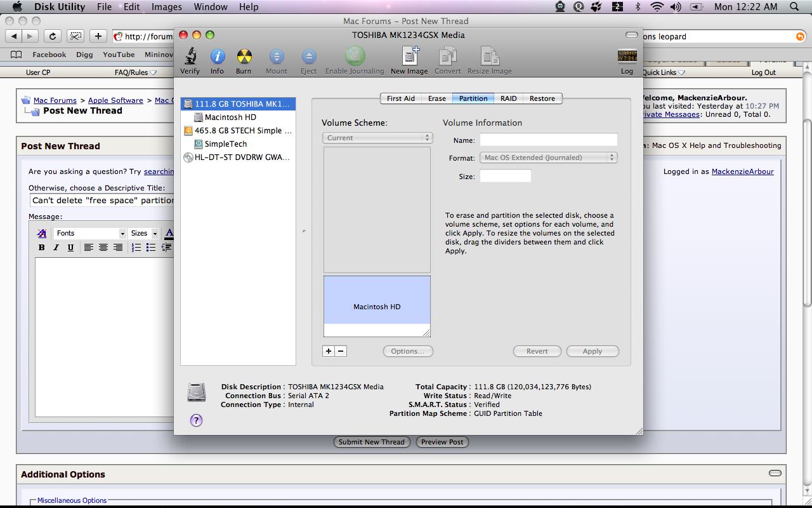Screen dimensions: 812x508
Task: Open the Window menu
Action: [x=211, y=7]
